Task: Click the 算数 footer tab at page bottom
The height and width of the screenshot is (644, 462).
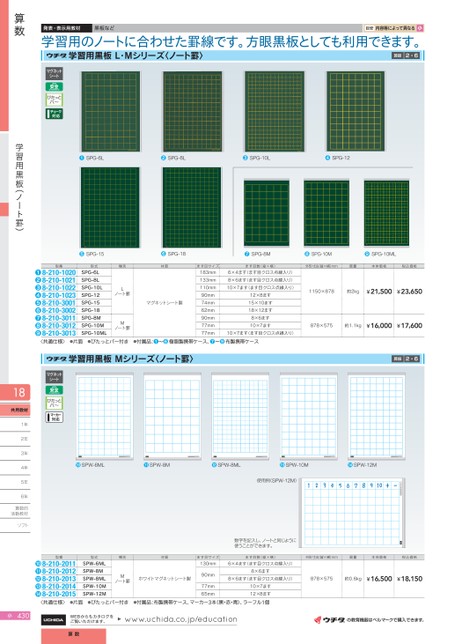Action: coord(74,635)
